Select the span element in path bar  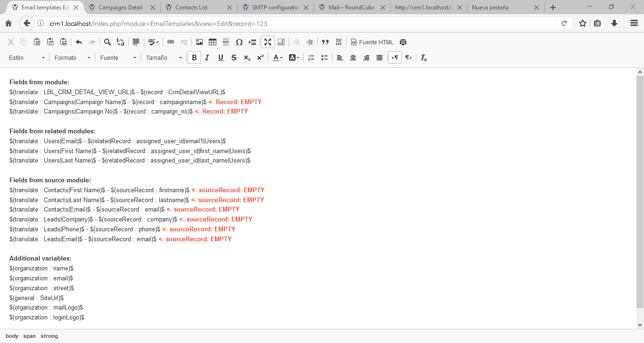[x=30, y=336]
